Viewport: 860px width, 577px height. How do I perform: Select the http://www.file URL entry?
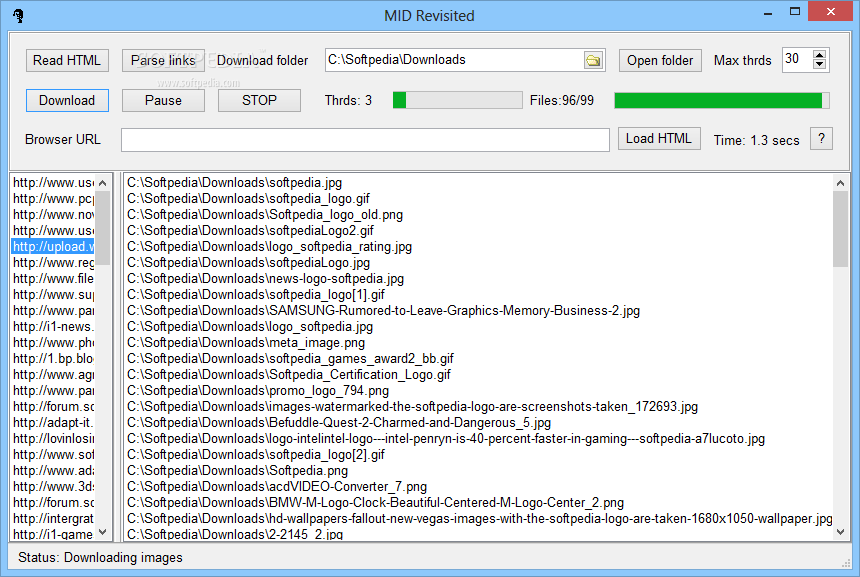[53, 279]
